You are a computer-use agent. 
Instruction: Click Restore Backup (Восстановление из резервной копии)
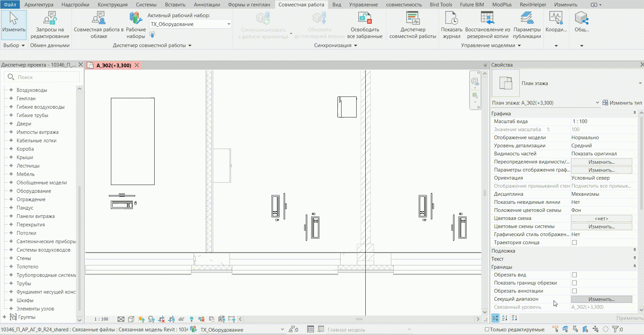487,25
